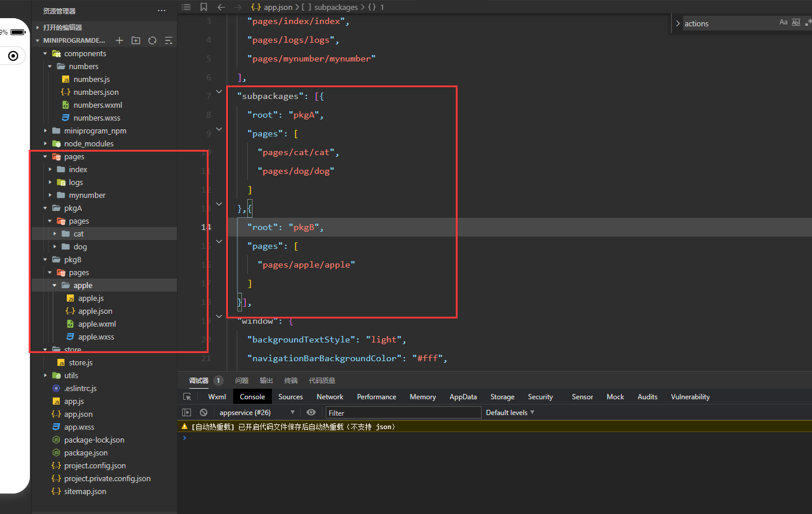
Task: Click the new file plus icon in explorer
Action: point(120,40)
